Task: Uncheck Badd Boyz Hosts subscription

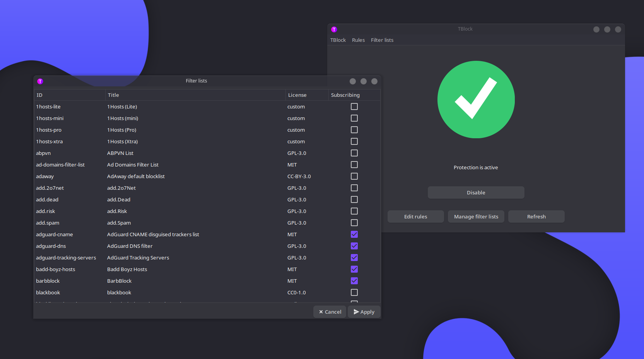Action: point(354,269)
